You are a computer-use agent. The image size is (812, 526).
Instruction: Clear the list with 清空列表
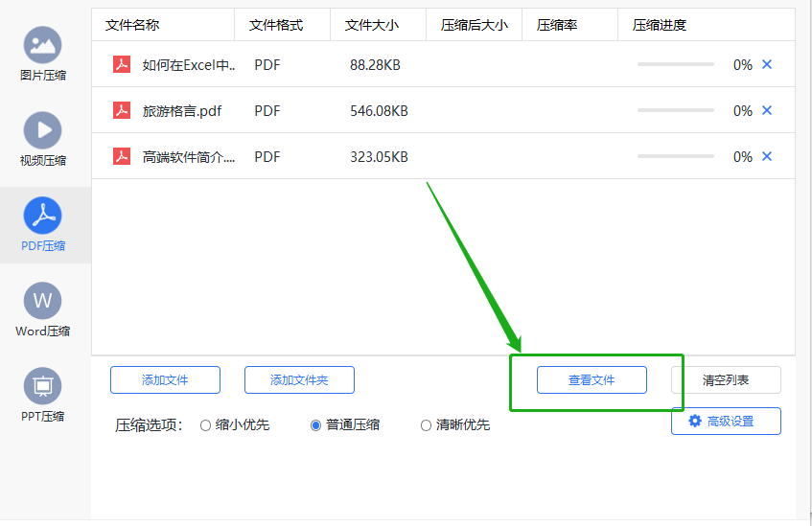[726, 380]
